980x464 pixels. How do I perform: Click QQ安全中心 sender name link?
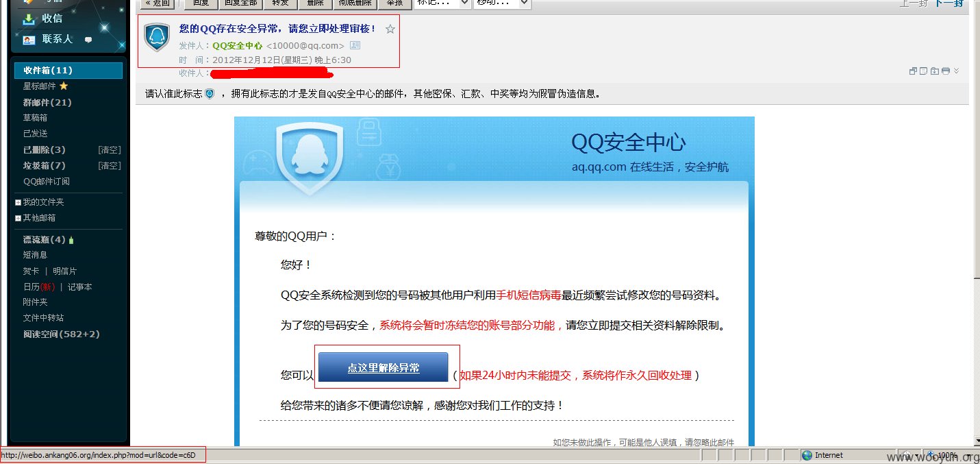coord(237,46)
